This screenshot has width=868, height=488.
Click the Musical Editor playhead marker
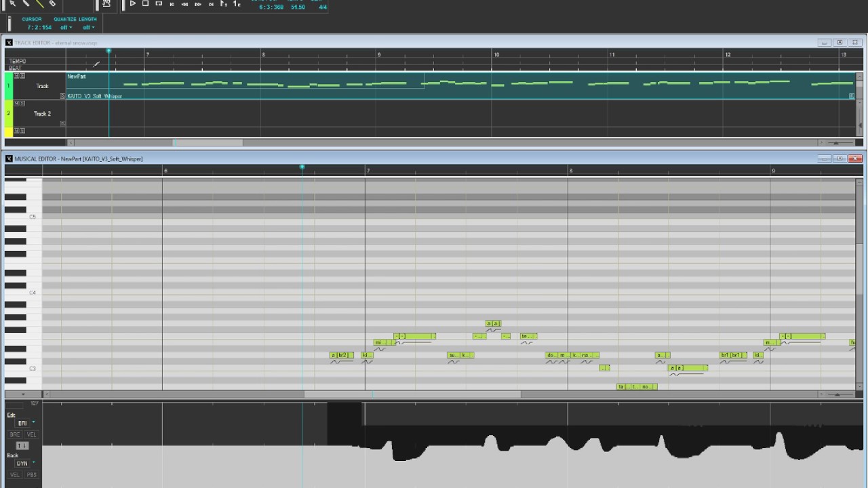pyautogui.click(x=302, y=167)
